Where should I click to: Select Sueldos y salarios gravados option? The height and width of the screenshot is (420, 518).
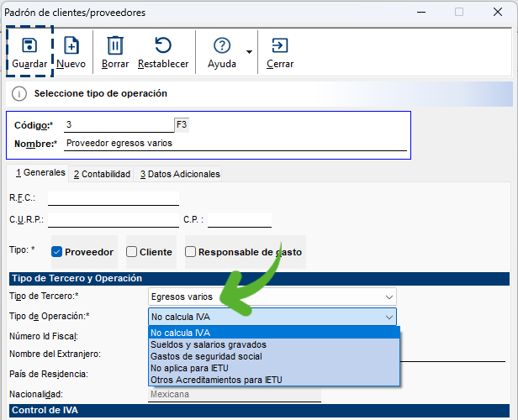209,344
